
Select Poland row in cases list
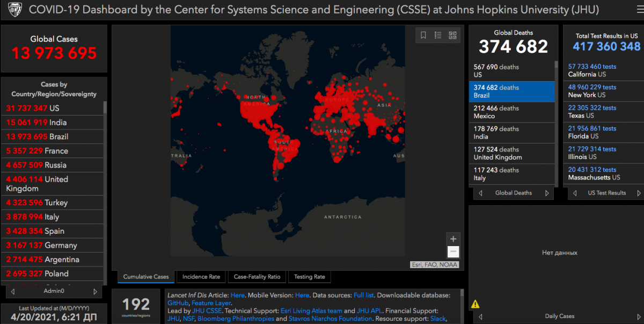coord(52,273)
